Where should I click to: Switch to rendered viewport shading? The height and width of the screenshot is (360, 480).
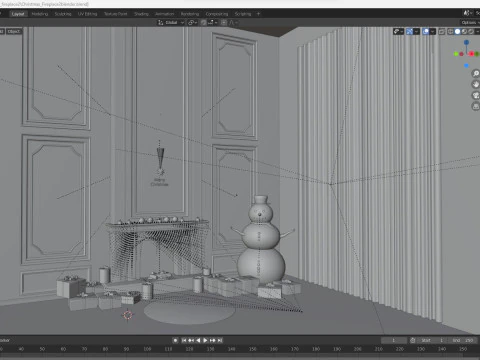pyautogui.click(x=471, y=32)
